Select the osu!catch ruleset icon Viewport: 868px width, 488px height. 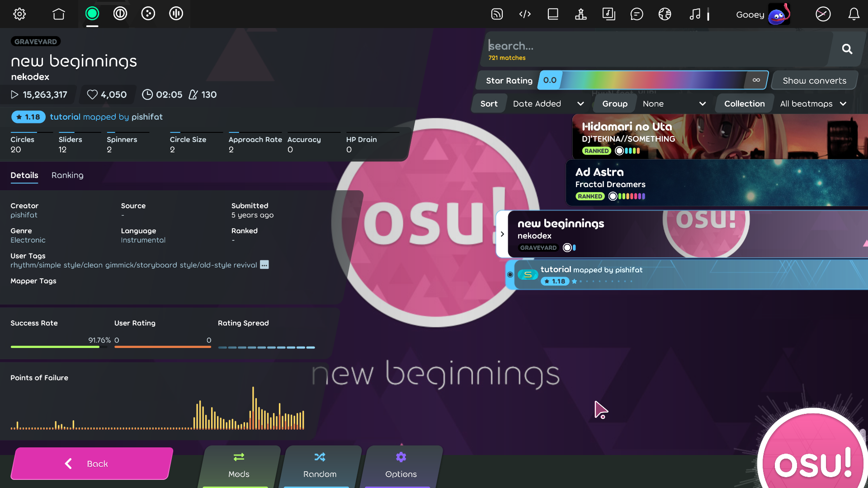(x=148, y=14)
